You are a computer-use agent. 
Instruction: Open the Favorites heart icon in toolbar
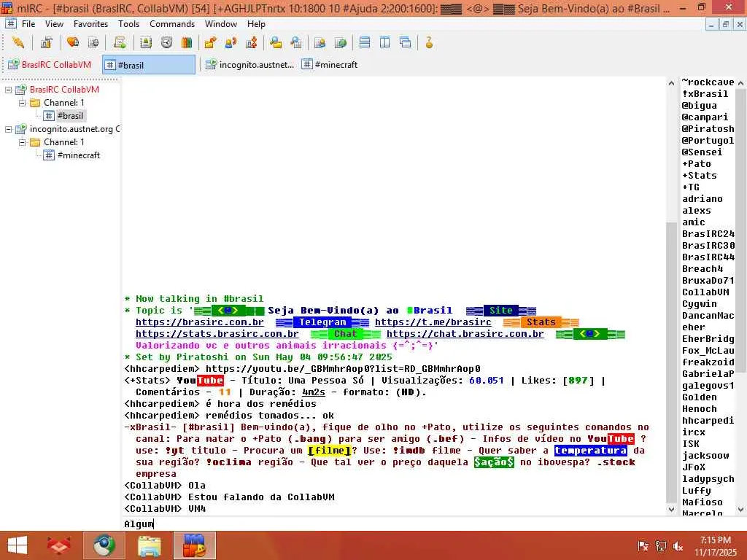point(73,43)
